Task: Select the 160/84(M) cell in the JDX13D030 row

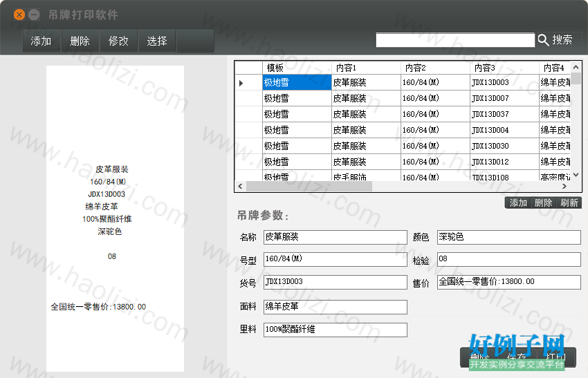Action: pyautogui.click(x=435, y=146)
